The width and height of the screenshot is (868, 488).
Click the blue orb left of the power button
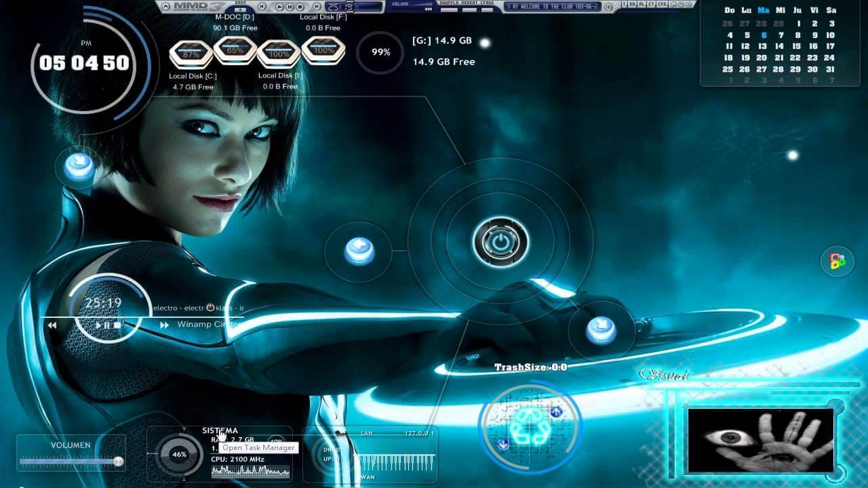[x=359, y=251]
